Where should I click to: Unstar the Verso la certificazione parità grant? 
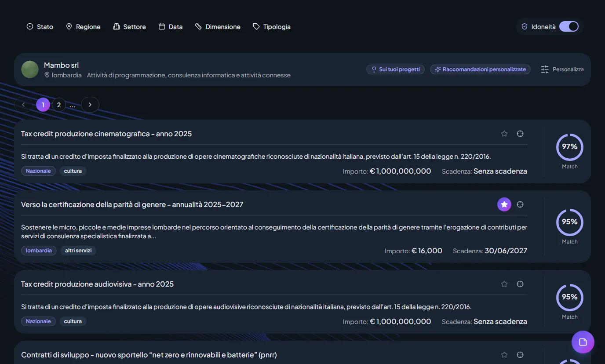[x=504, y=204]
